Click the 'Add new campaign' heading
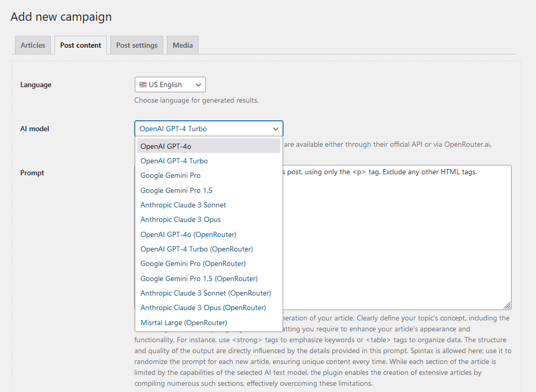This screenshot has height=392, width=536. [61, 17]
